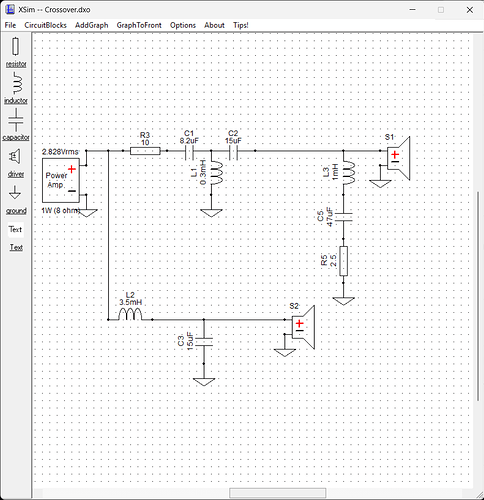
Task: Select the L2 3.5mH inductor
Action: pos(130,314)
